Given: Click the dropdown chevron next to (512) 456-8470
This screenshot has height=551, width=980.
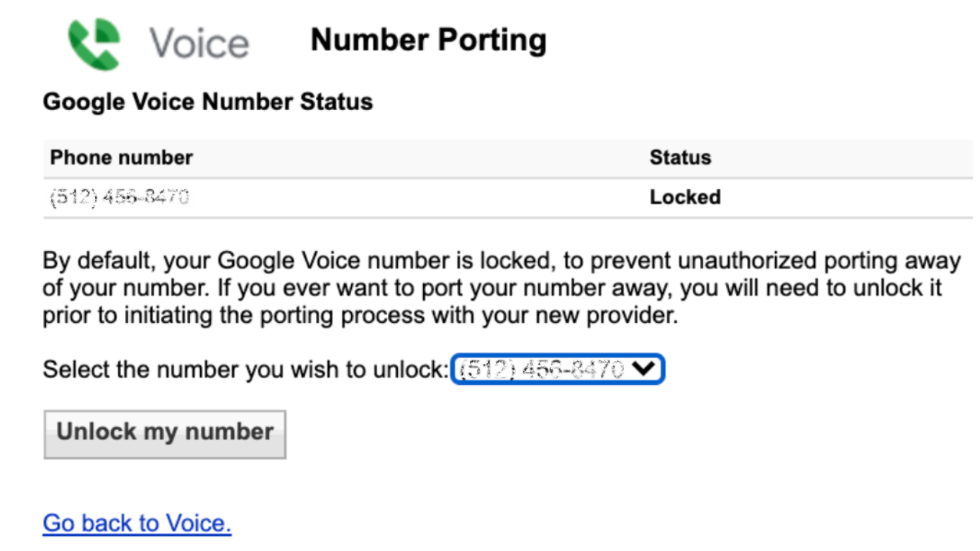Looking at the screenshot, I should [x=647, y=369].
